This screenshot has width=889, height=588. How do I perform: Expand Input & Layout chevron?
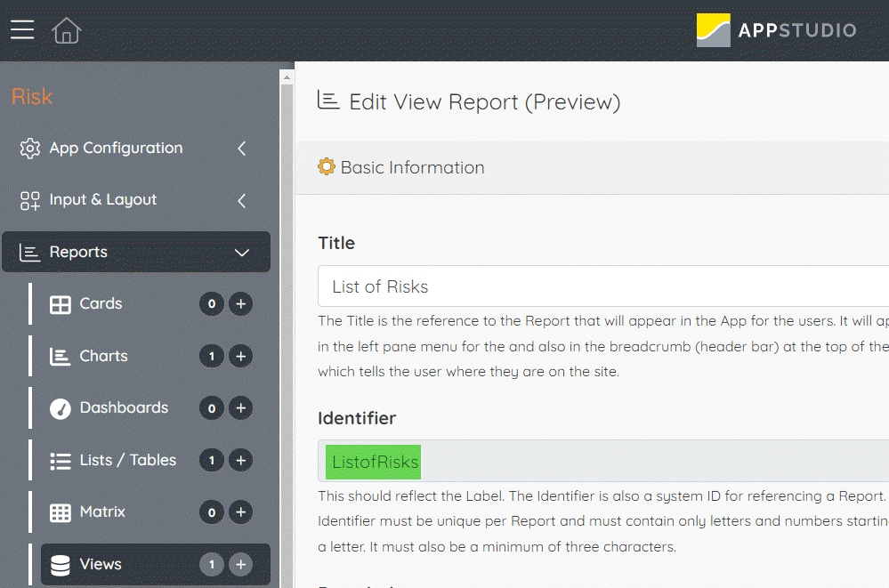click(x=241, y=201)
